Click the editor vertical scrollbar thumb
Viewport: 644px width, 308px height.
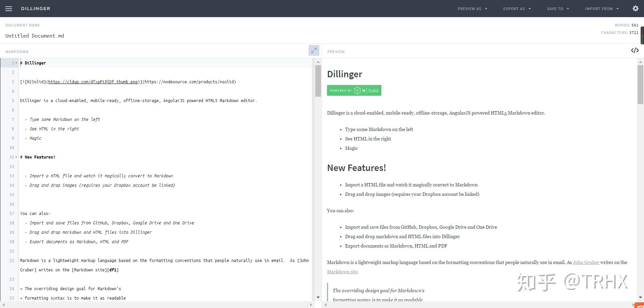click(318, 81)
